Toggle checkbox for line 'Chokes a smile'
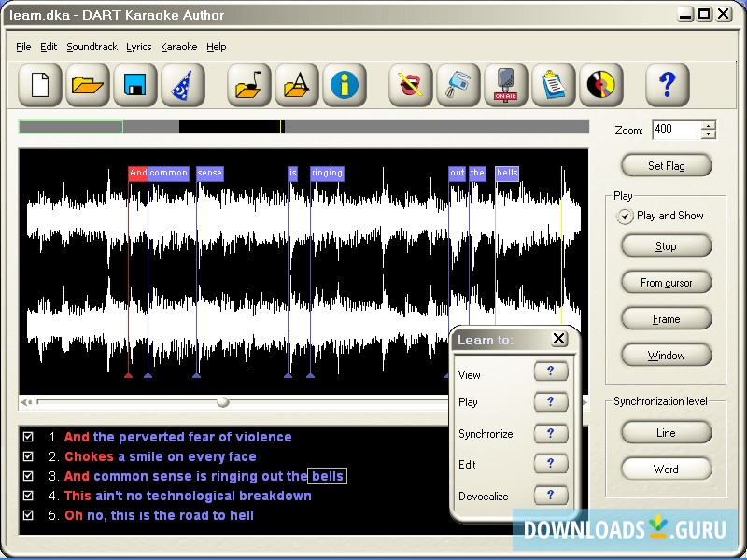This screenshot has width=747, height=560. 28,456
